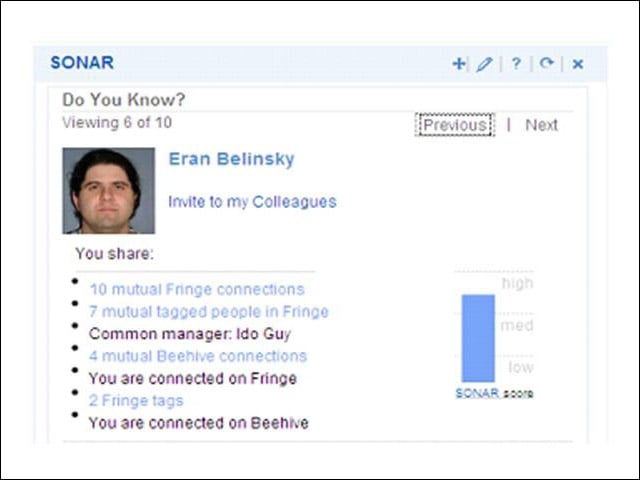View 4 mutual Beehive connections
Image resolution: width=640 pixels, height=480 pixels.
pos(198,356)
